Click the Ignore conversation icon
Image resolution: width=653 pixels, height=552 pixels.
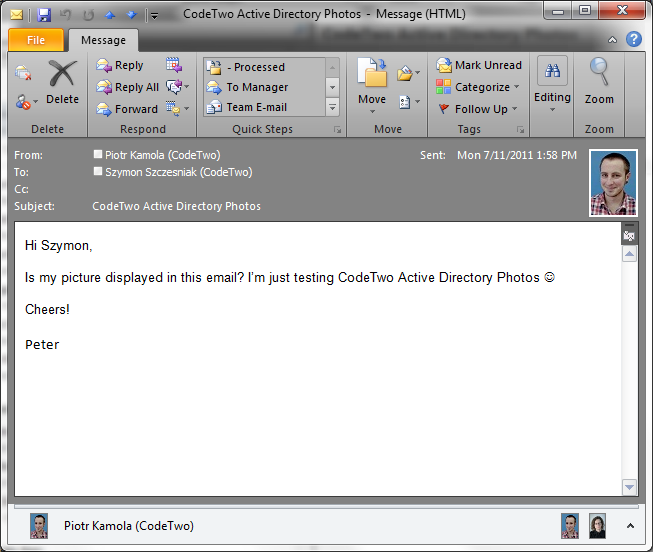[x=23, y=72]
